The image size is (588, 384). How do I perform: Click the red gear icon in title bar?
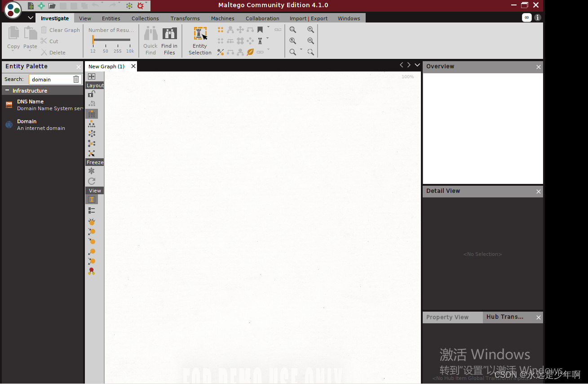pos(141,6)
